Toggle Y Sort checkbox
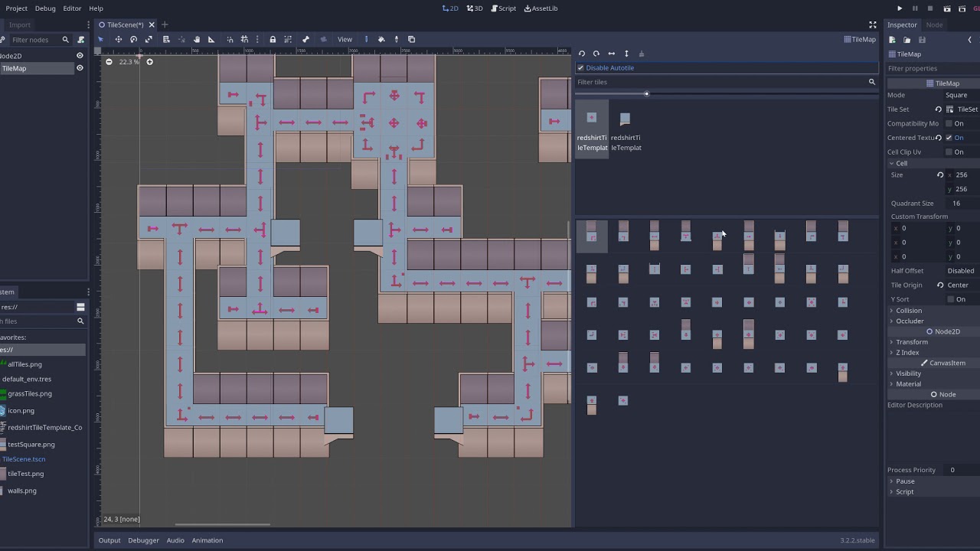Viewport: 980px width, 551px height. coord(951,299)
